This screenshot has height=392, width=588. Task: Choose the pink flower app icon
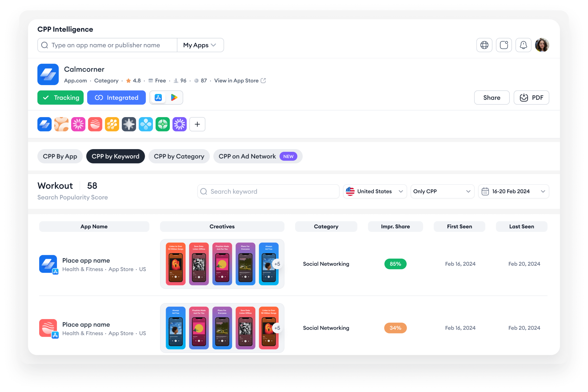[x=78, y=124]
